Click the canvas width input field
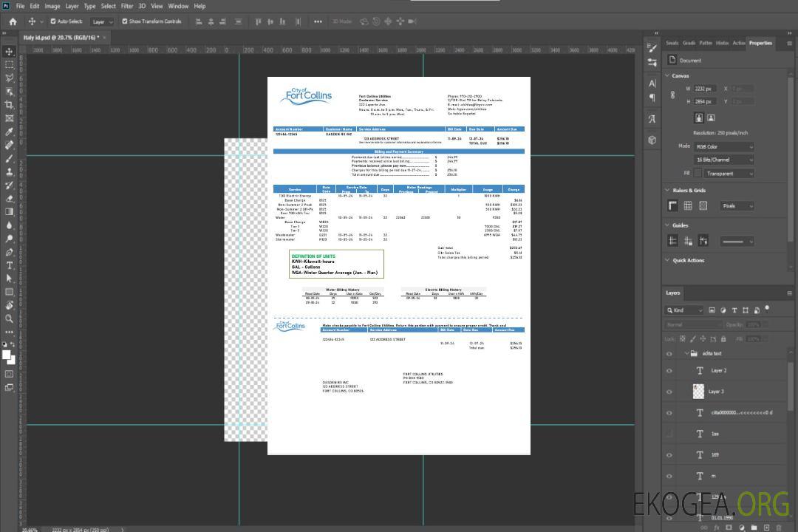This screenshot has width=798, height=532. click(x=704, y=89)
